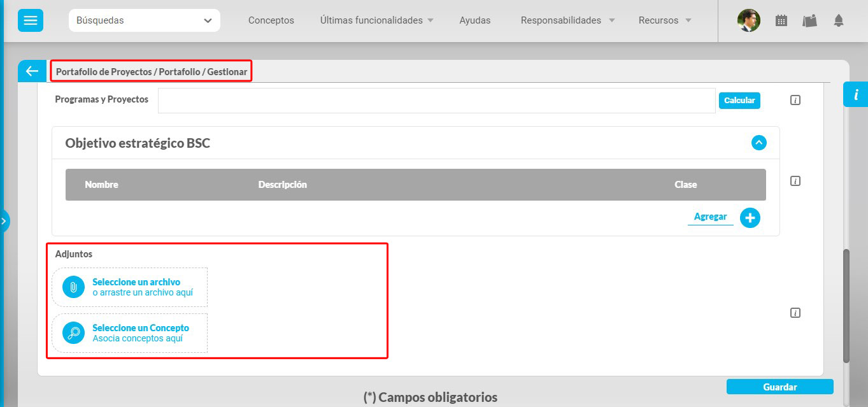The height and width of the screenshot is (407, 868).
Task: Expand the Últimas funcionalidades menu
Action: (x=376, y=20)
